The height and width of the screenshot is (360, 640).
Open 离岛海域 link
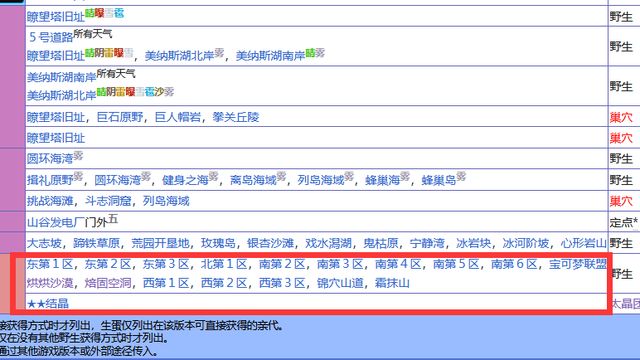click(x=253, y=180)
